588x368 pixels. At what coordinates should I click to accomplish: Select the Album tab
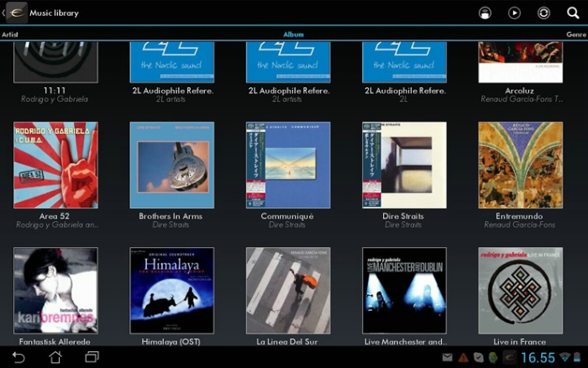click(x=293, y=34)
